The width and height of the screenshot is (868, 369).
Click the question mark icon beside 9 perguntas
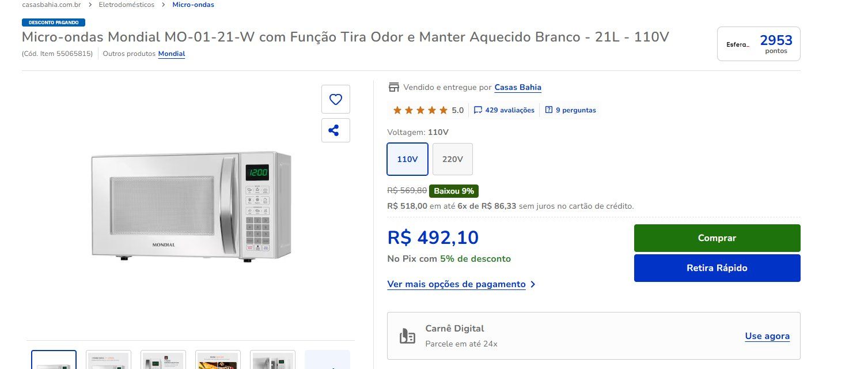click(x=548, y=110)
